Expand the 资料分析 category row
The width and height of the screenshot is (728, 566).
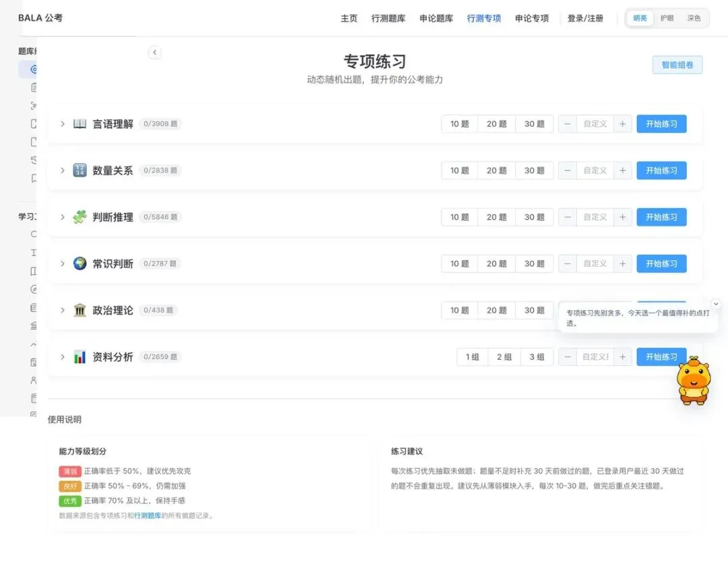[x=62, y=356]
